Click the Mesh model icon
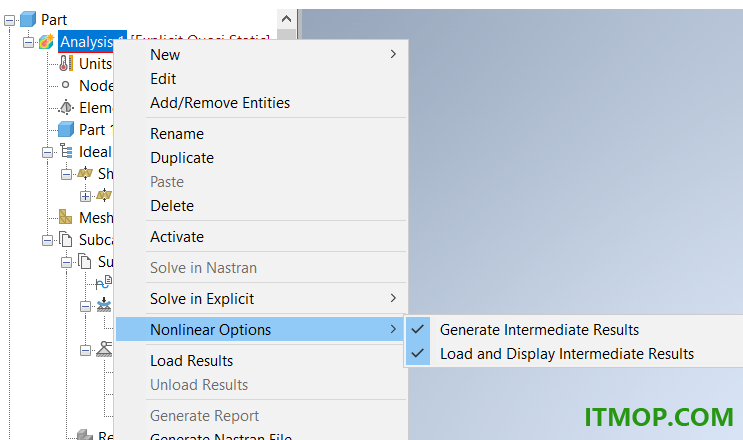 pos(65,217)
